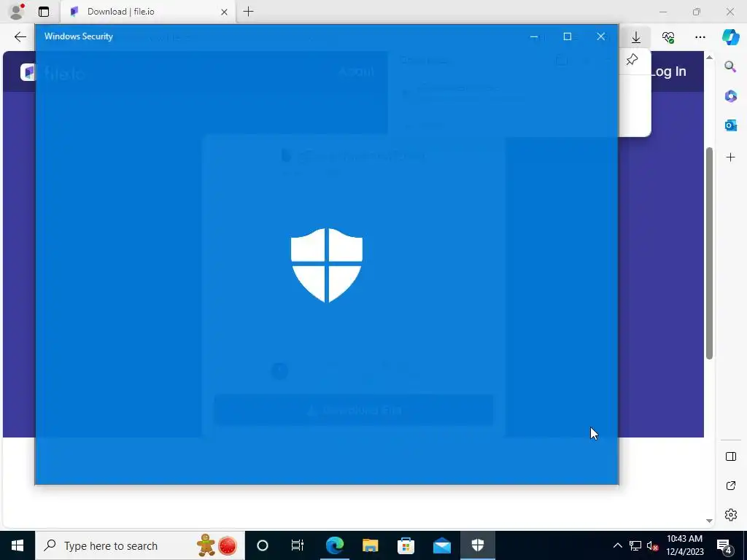The height and width of the screenshot is (560, 747).
Task: Close the Windows Security window
Action: point(601,36)
